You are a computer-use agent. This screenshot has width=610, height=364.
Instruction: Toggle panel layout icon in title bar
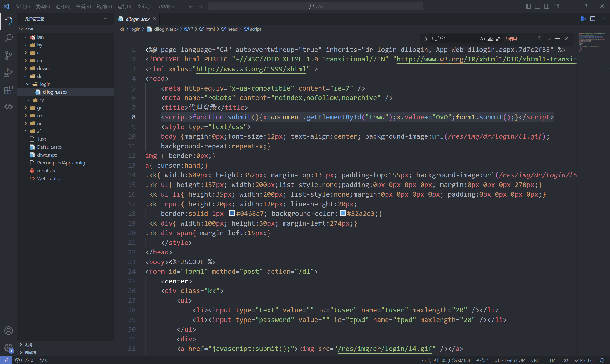(x=537, y=6)
